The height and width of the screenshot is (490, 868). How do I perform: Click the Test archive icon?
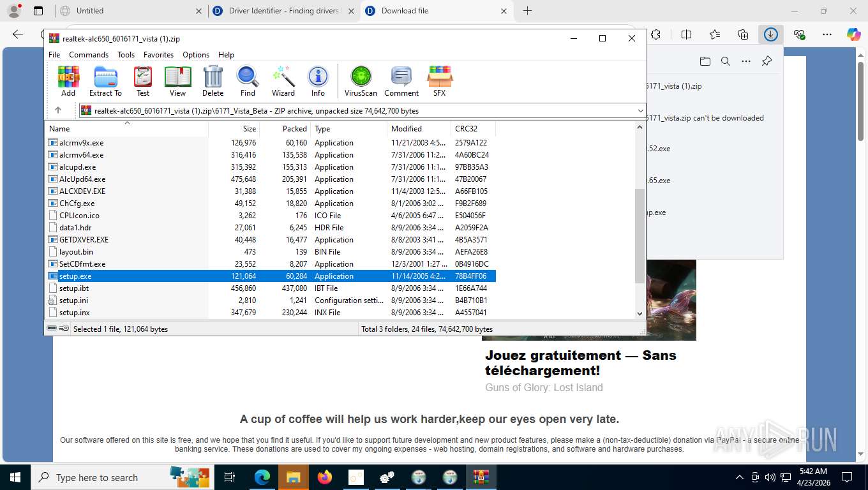click(143, 81)
